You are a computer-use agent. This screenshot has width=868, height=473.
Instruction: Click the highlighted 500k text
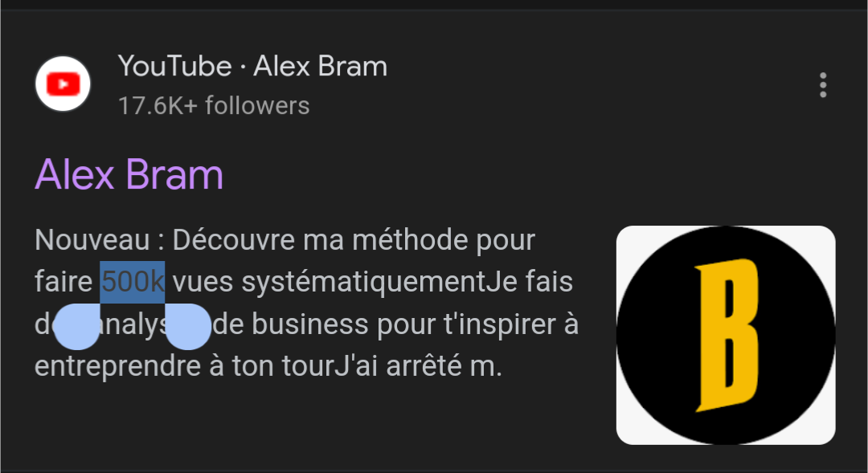tap(133, 282)
